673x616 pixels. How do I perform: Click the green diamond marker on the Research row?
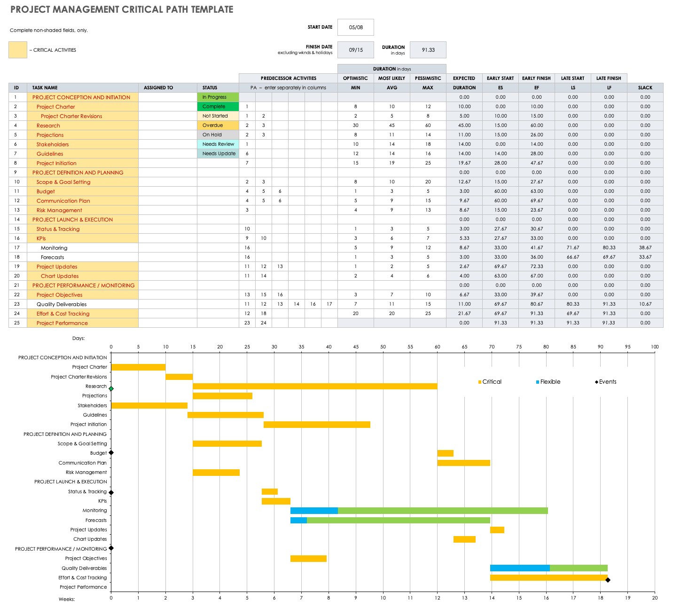point(111,388)
